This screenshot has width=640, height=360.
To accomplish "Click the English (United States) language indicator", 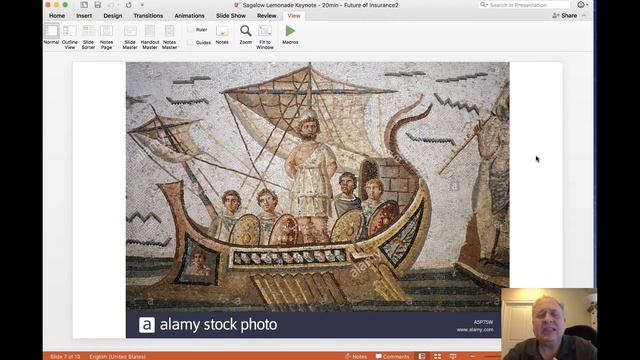I will (x=118, y=357).
